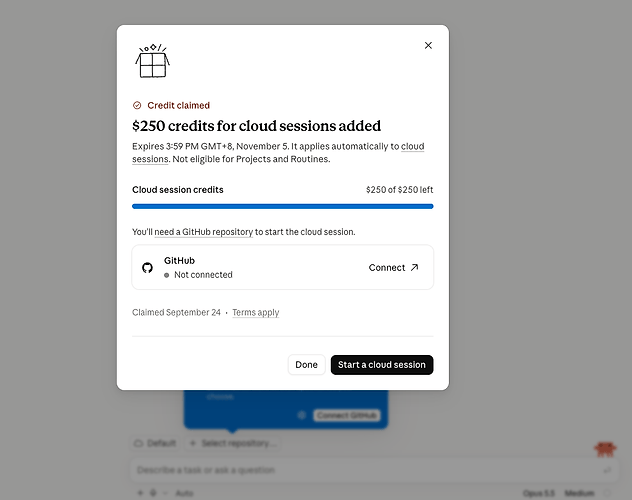Click the Connect GitHub button in tooltip
The width and height of the screenshot is (632, 500).
click(x=347, y=415)
